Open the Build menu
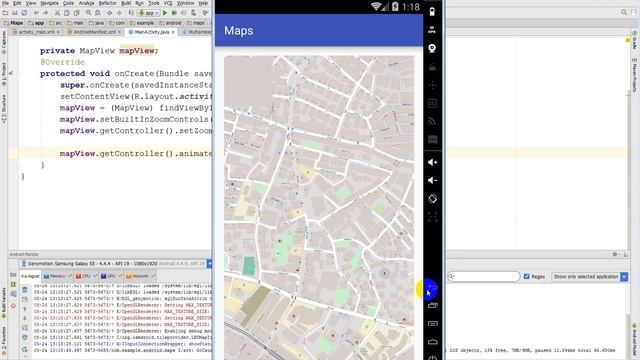This screenshot has width=640, height=360. coord(126,3)
